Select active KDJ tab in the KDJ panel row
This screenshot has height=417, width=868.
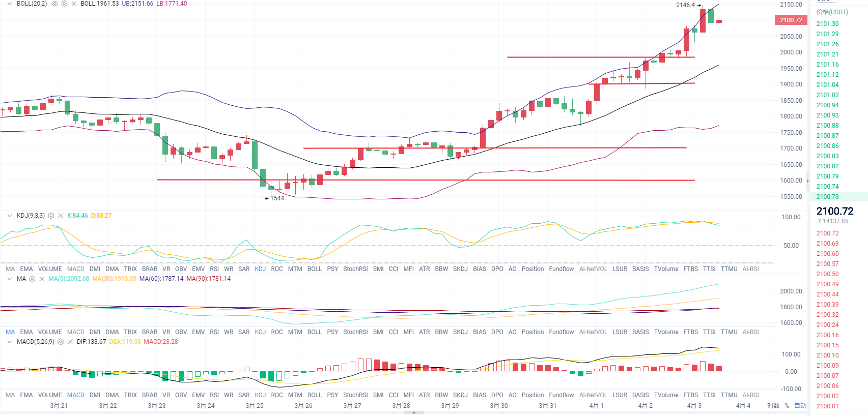[x=260, y=269]
